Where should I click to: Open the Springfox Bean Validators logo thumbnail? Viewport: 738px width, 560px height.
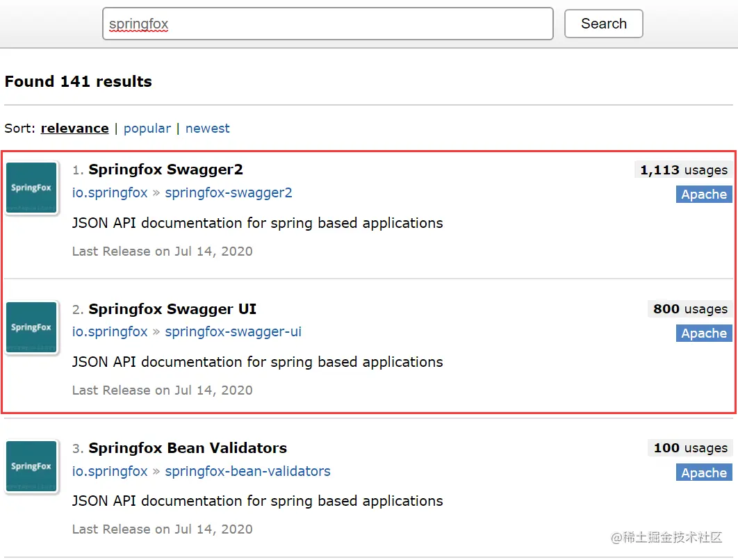pyautogui.click(x=31, y=466)
